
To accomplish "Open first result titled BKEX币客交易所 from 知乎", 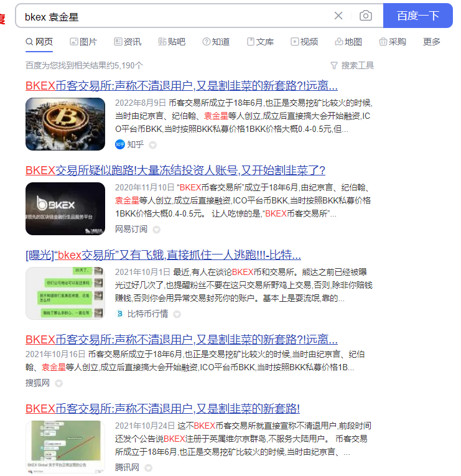I will [x=182, y=86].
